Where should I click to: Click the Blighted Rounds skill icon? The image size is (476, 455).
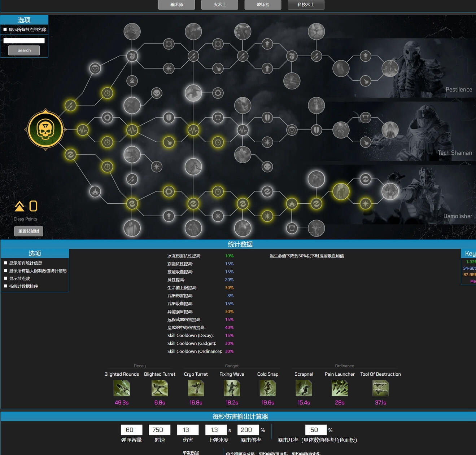pos(122,388)
